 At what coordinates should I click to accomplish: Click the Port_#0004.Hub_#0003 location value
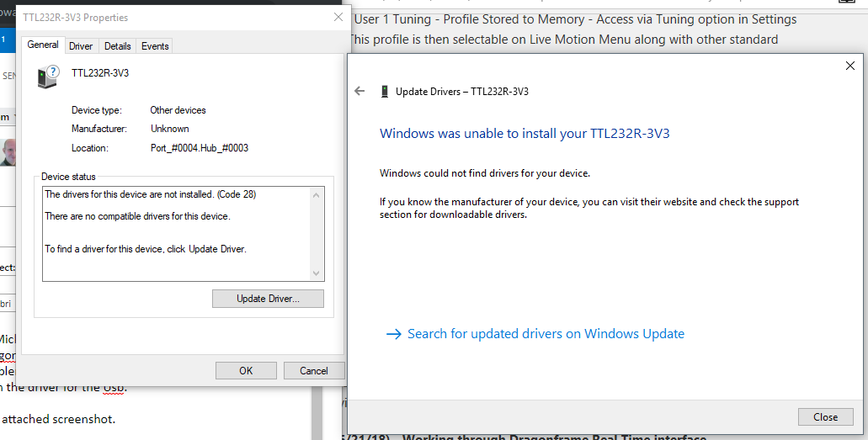[200, 148]
